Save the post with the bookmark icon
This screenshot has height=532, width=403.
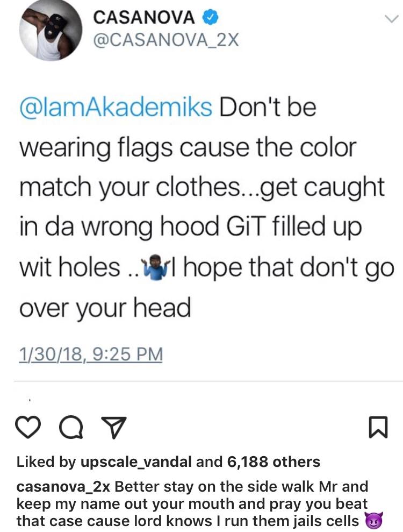click(377, 428)
